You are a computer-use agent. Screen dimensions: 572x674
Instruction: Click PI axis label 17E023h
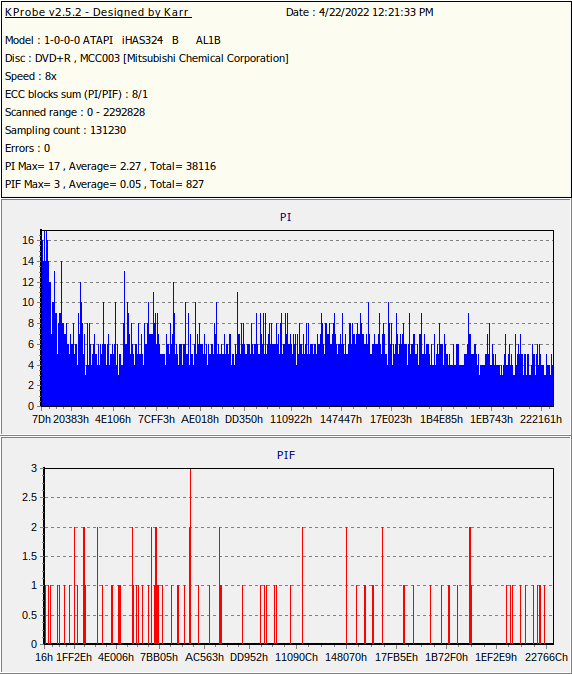tap(391, 419)
